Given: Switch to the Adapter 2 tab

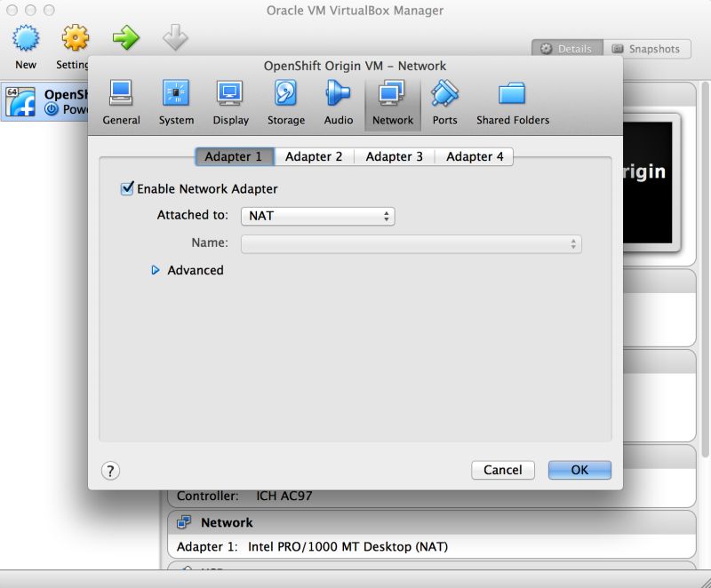Looking at the screenshot, I should [x=314, y=156].
